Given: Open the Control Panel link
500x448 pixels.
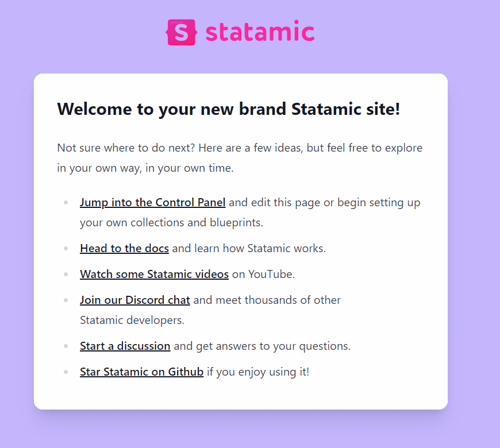Looking at the screenshot, I should coord(152,202).
